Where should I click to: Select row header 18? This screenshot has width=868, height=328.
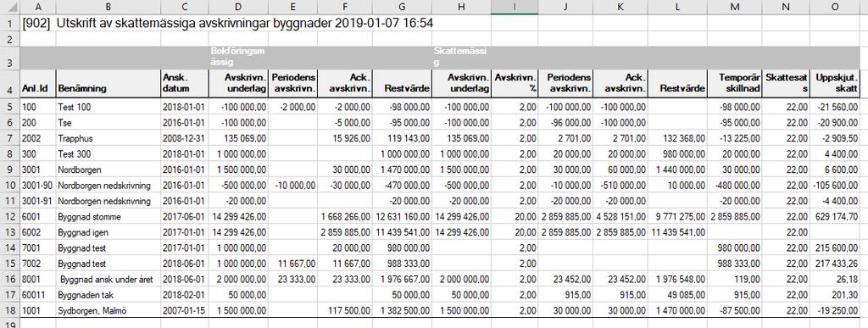[x=10, y=310]
